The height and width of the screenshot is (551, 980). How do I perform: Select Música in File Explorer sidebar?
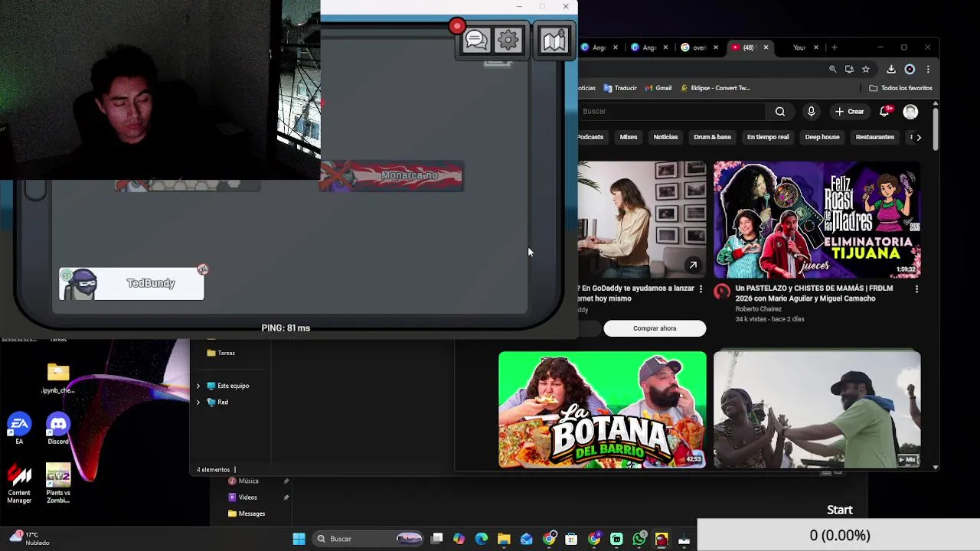243,481
